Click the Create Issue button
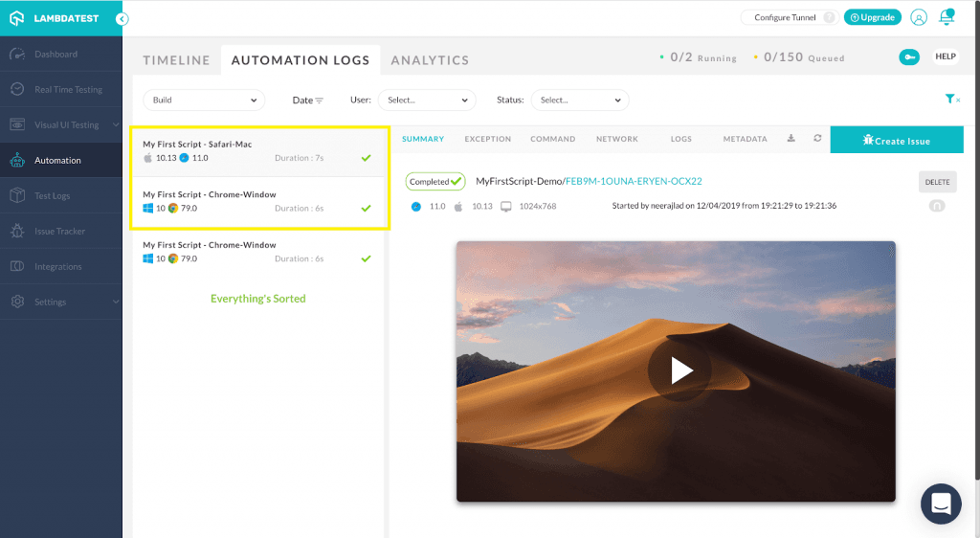This screenshot has height=538, width=980. click(897, 141)
